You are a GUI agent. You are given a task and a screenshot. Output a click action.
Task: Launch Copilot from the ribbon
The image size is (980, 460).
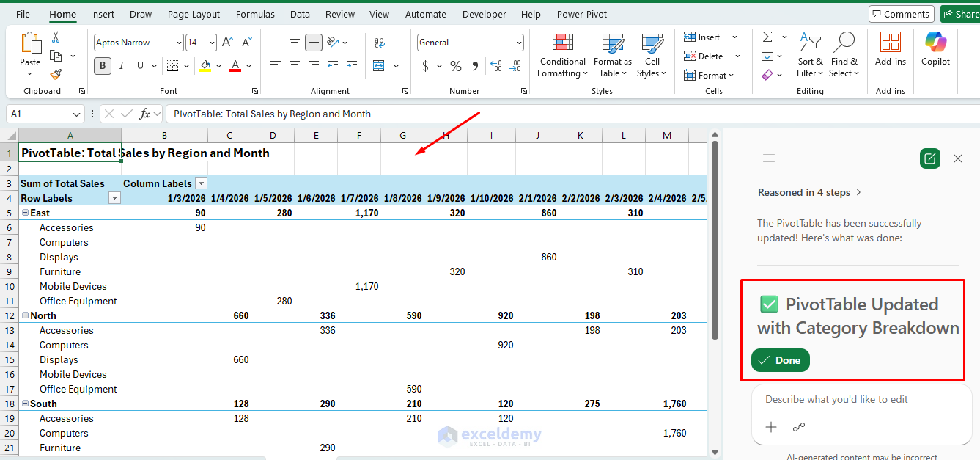pos(935,50)
